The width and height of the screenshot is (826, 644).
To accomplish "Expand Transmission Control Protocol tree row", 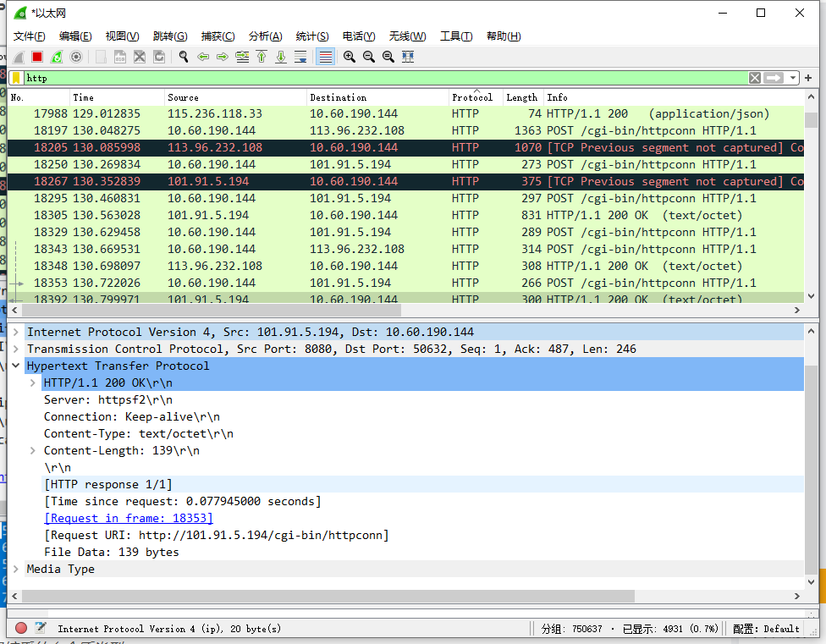I will pyautogui.click(x=16, y=350).
